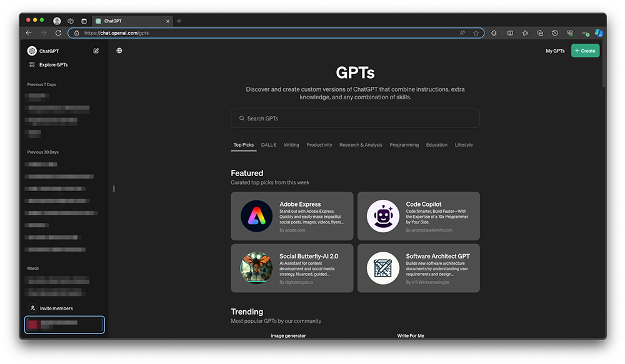Select the Top Picks tab
Screen dimensions: 625x364
pyautogui.click(x=244, y=145)
